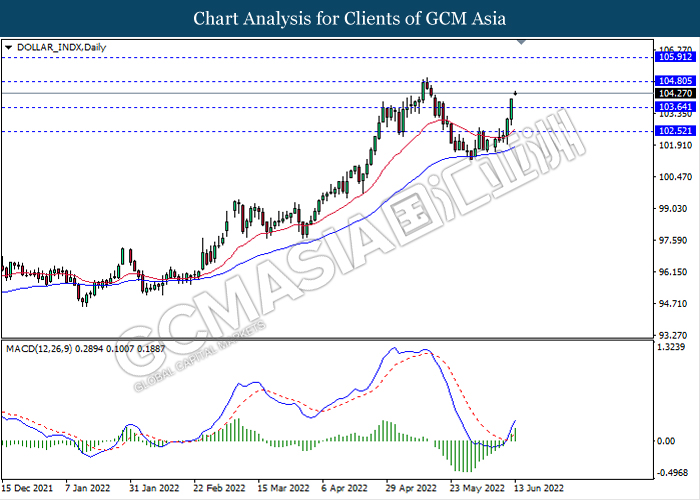Select the current price 104.270 label
700x500 pixels.
point(675,94)
